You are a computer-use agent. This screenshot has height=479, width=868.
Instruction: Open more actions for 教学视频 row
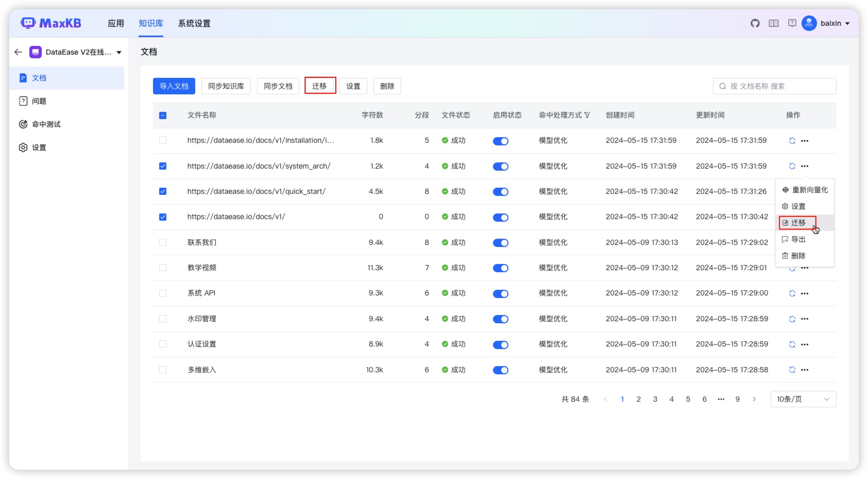pyautogui.click(x=805, y=268)
